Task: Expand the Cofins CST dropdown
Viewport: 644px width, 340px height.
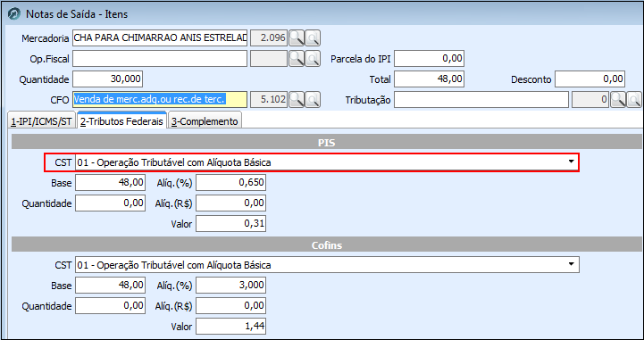Action: click(571, 264)
